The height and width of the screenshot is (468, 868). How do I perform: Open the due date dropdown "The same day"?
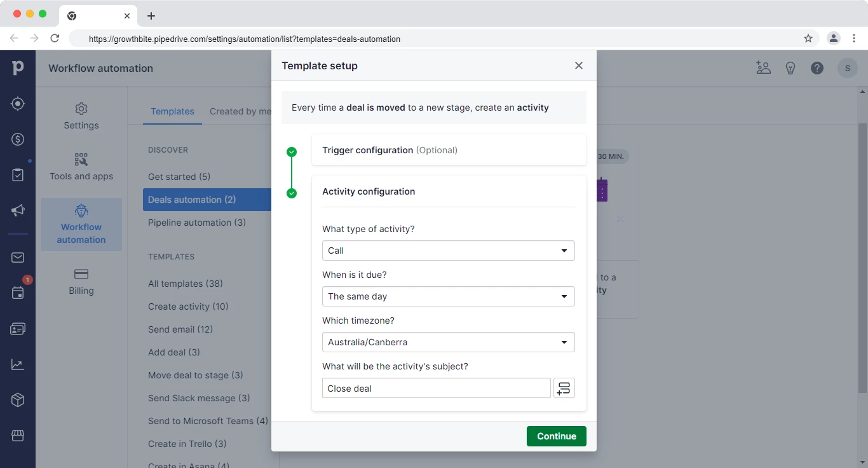tap(449, 296)
